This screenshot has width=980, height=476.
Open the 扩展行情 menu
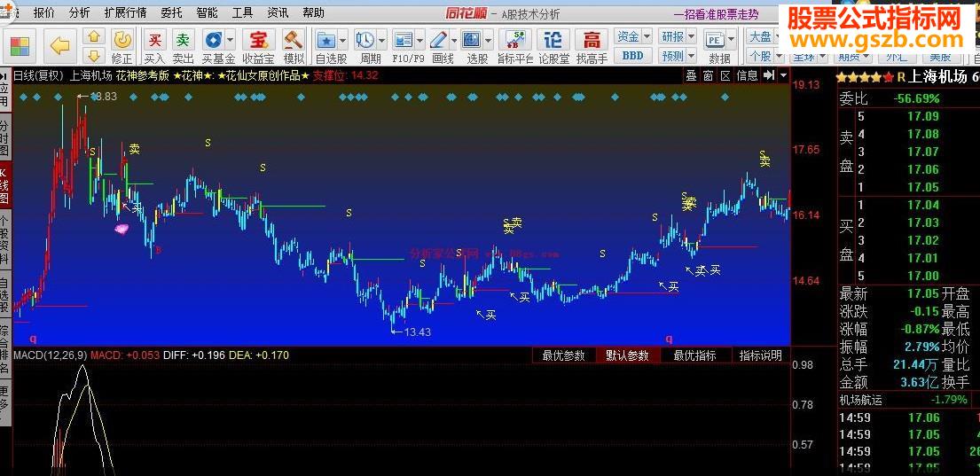click(126, 12)
